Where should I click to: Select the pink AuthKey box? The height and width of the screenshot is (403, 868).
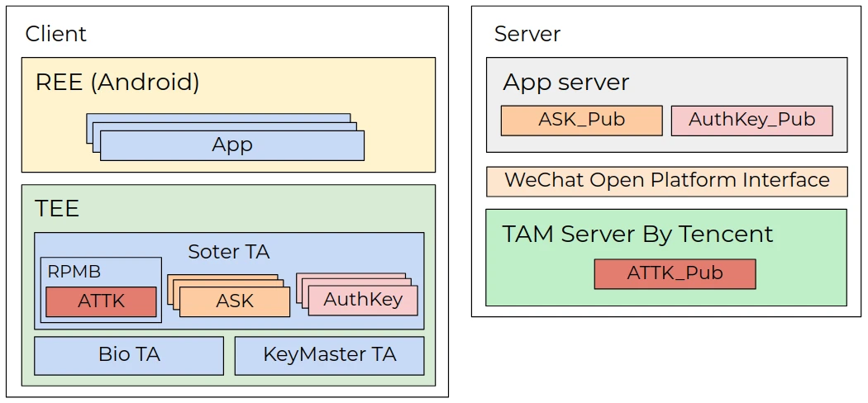click(363, 301)
